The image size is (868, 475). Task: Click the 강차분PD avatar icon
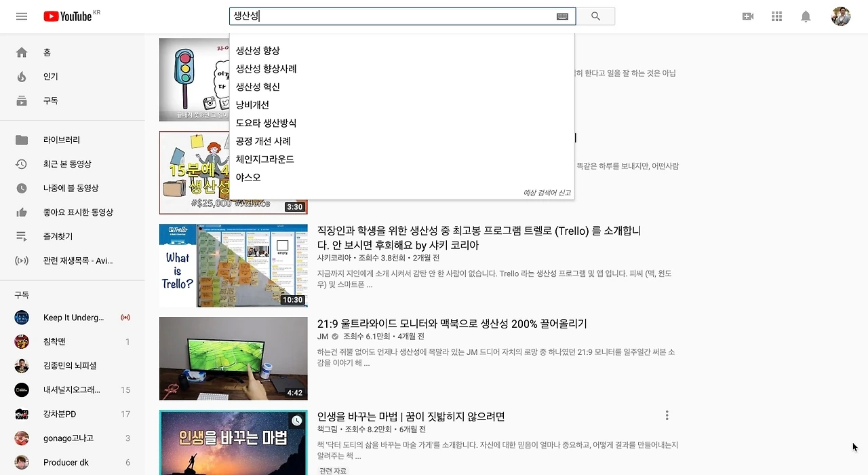(22, 414)
